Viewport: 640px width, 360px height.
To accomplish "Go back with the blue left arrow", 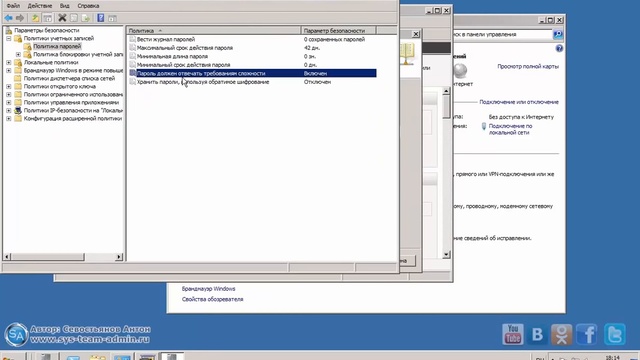I will [9, 18].
